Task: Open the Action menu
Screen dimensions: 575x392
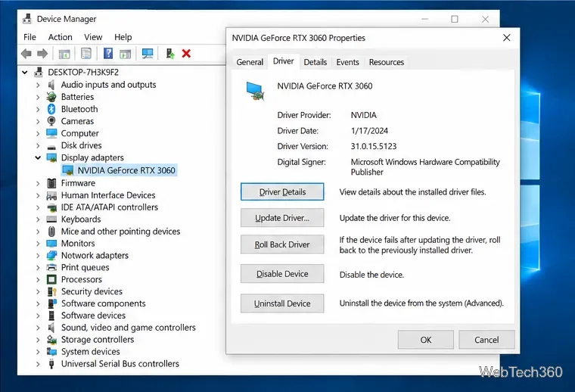Action: pyautogui.click(x=60, y=37)
